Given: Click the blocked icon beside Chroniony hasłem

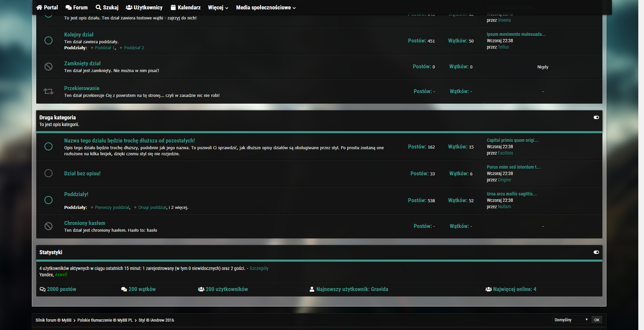Looking at the screenshot, I should [48, 226].
